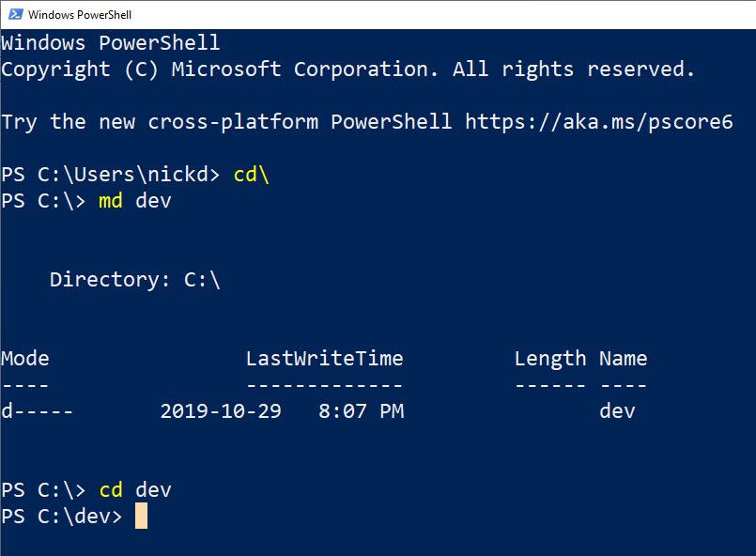756x556 pixels.
Task: Click the "PS C:\dev>" prompt text
Action: click(62, 517)
